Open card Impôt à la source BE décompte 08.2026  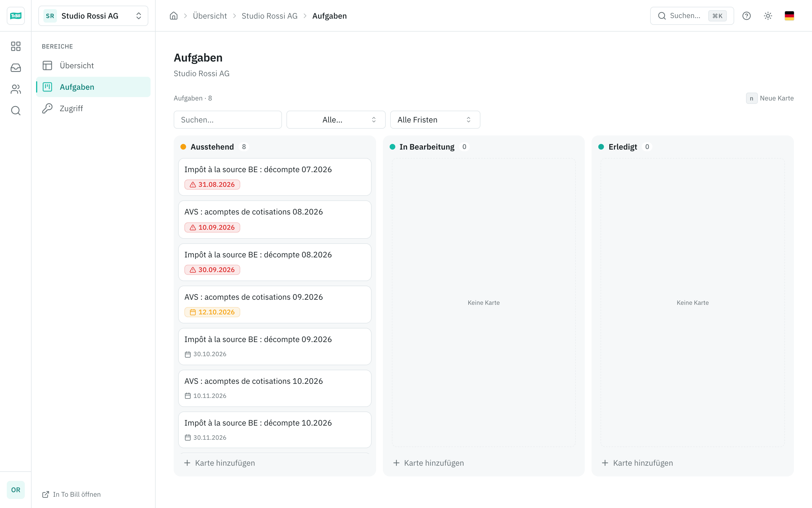click(275, 262)
